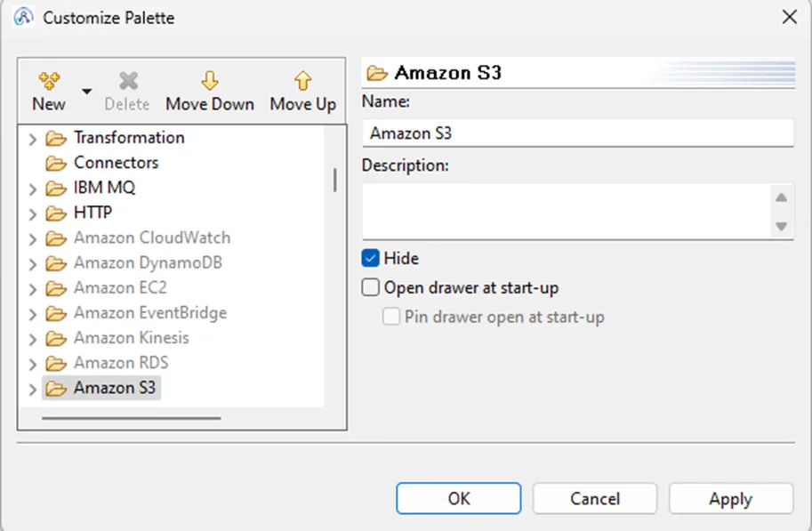This screenshot has height=531, width=812.
Task: Select the Connectors drawer entry
Action: [116, 162]
